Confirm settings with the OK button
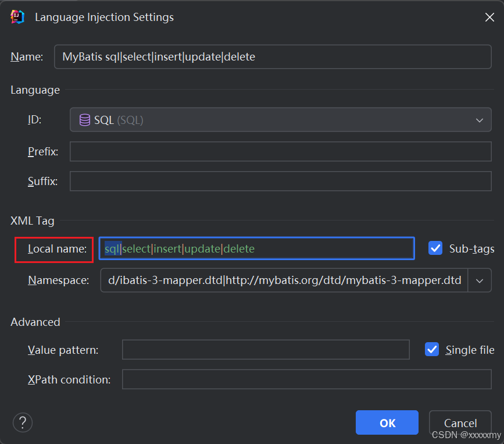The height and width of the screenshot is (444, 504). (387, 422)
